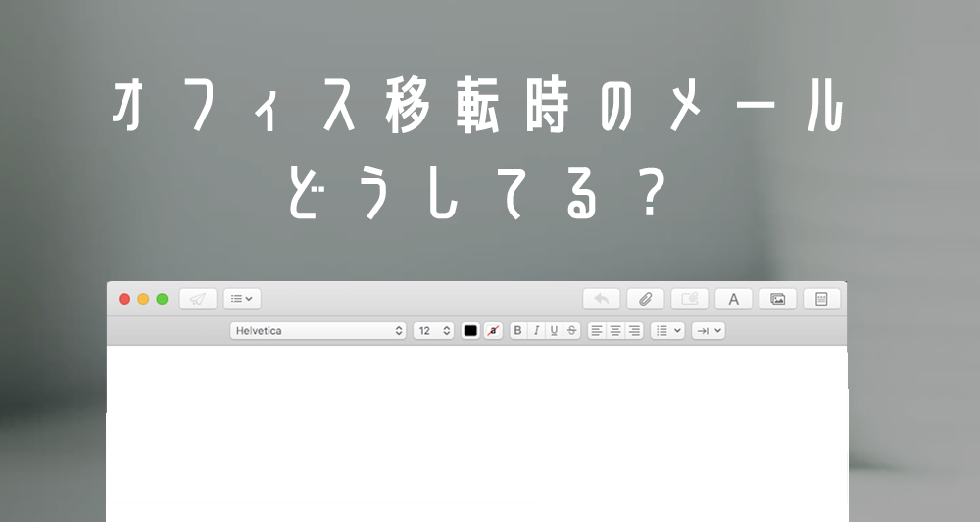
Task: Toggle strikethrough formatting
Action: [572, 331]
